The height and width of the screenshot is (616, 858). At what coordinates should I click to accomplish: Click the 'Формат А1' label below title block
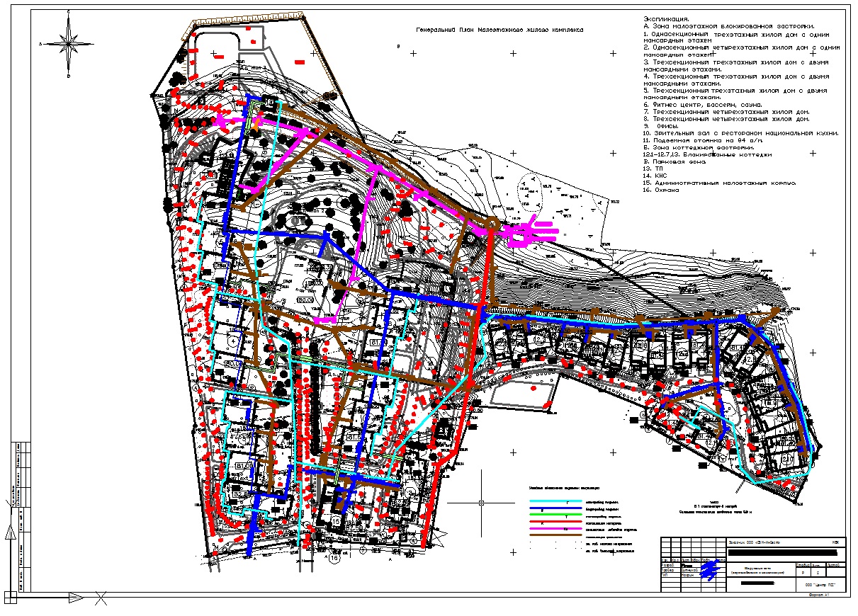(821, 596)
